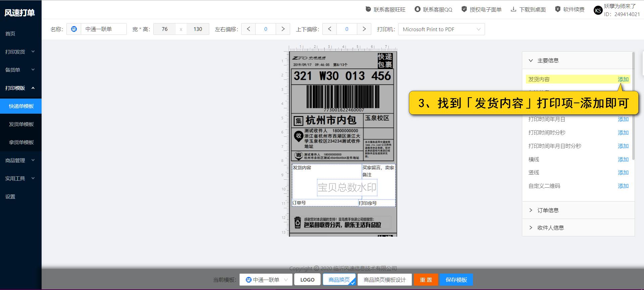This screenshot has width=644, height=290.
Task: Click the LOGO button
Action: coord(307,280)
